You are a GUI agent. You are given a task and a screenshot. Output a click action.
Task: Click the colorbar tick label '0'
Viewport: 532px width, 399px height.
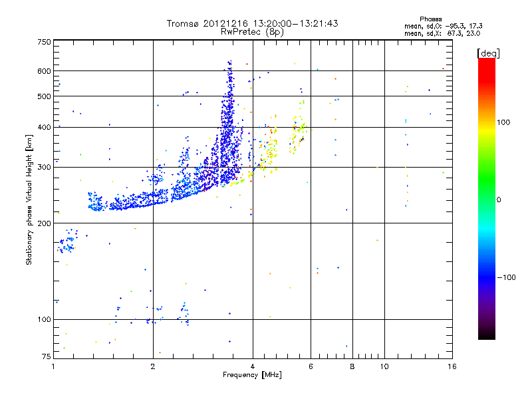(x=499, y=200)
